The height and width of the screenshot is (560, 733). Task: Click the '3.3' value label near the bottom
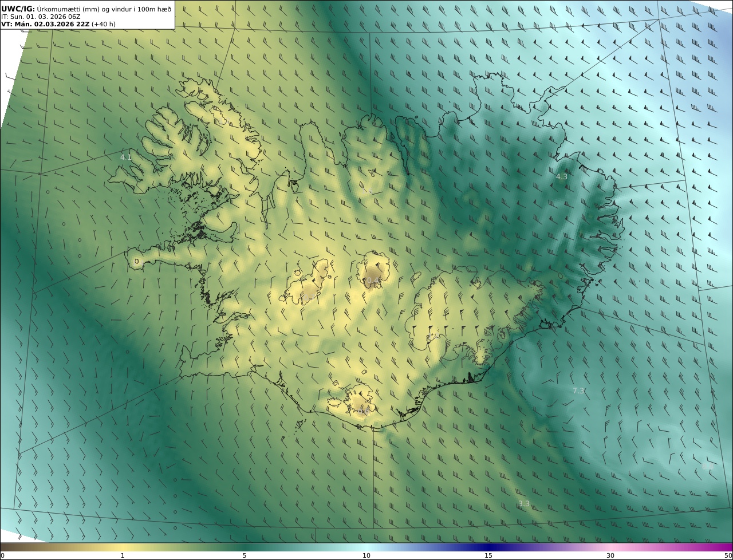(524, 503)
